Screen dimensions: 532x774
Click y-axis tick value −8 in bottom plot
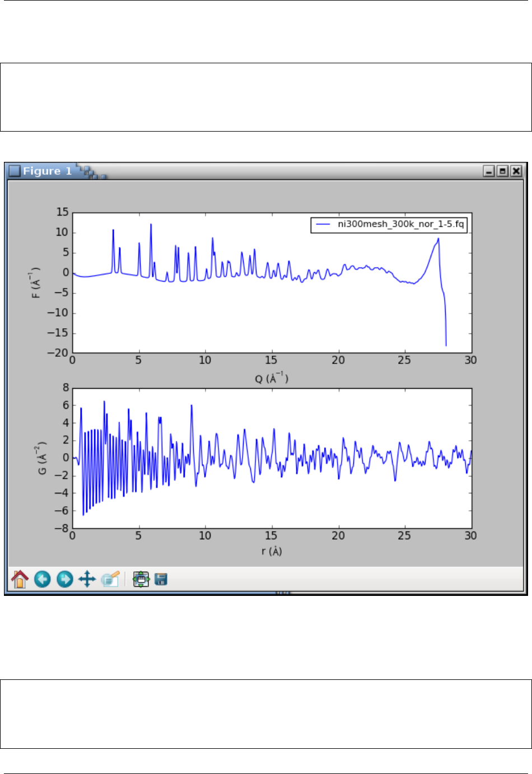(x=62, y=528)
